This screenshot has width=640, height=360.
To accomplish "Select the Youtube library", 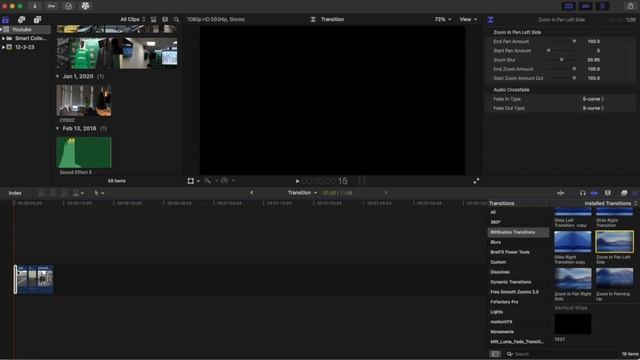I will click(25, 29).
